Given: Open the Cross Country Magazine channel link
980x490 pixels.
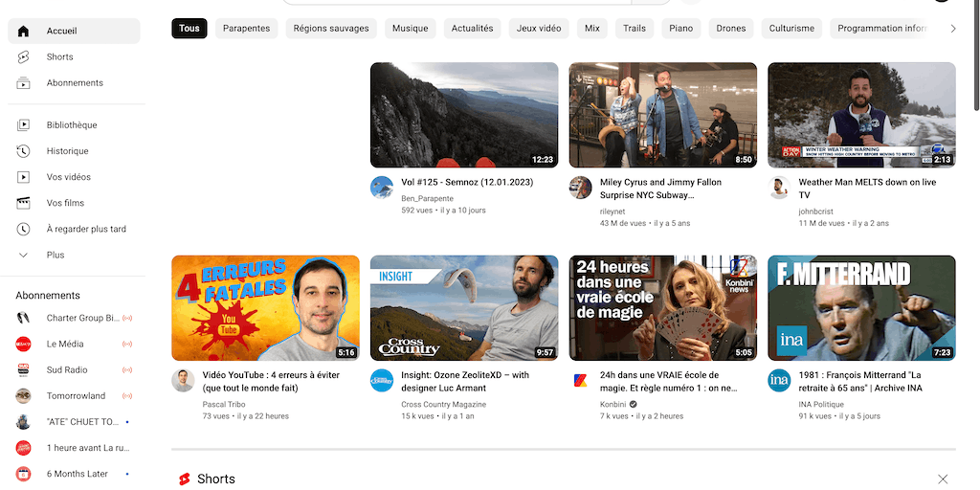Looking at the screenshot, I should click(x=443, y=405).
